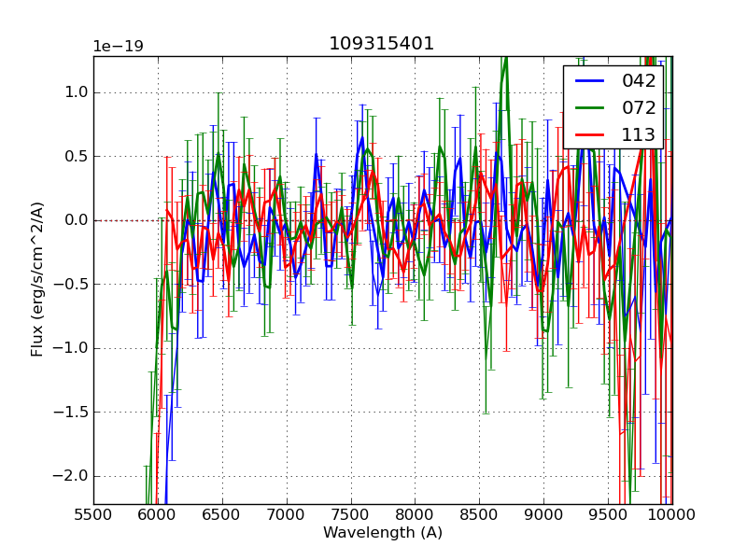This screenshot has width=747, height=560.
Task: Click the 1.0 y-axis tick label
Action: (x=75, y=92)
